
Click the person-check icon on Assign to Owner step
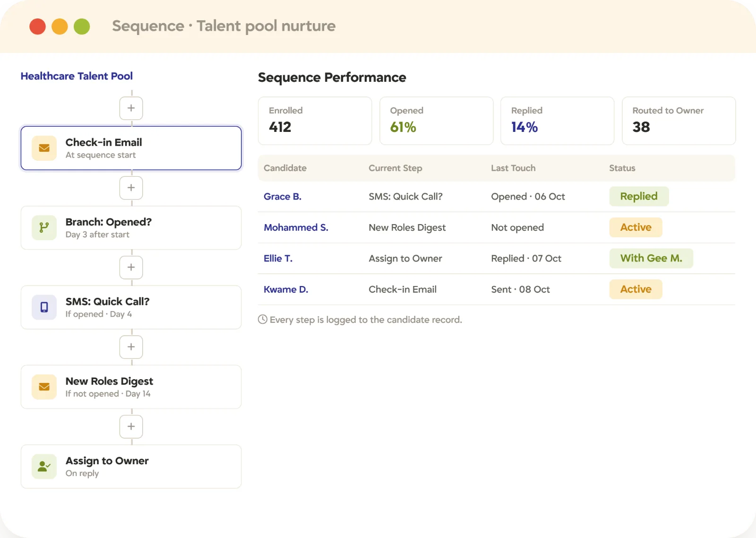[44, 467]
